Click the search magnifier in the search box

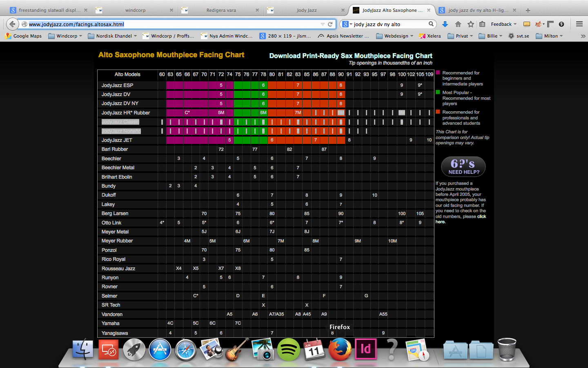[431, 24]
